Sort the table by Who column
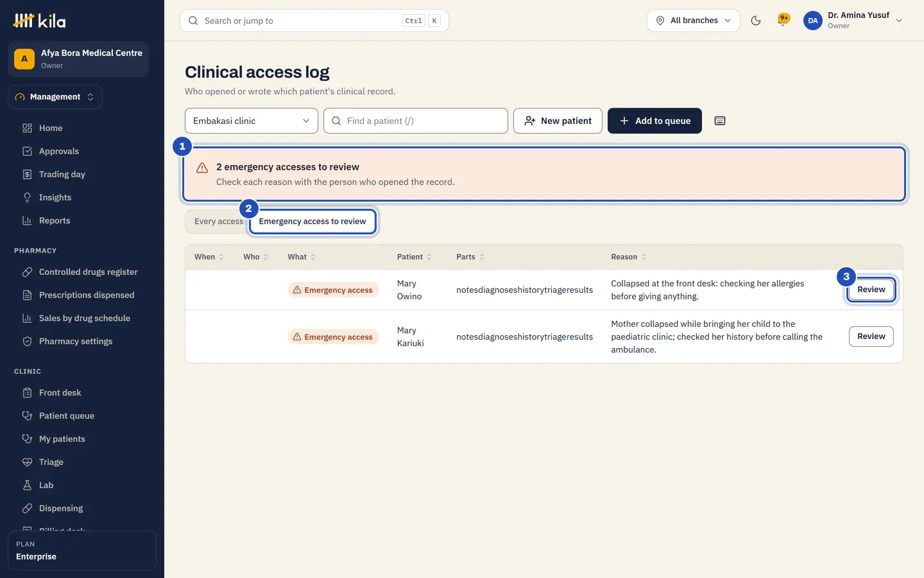 coord(255,257)
